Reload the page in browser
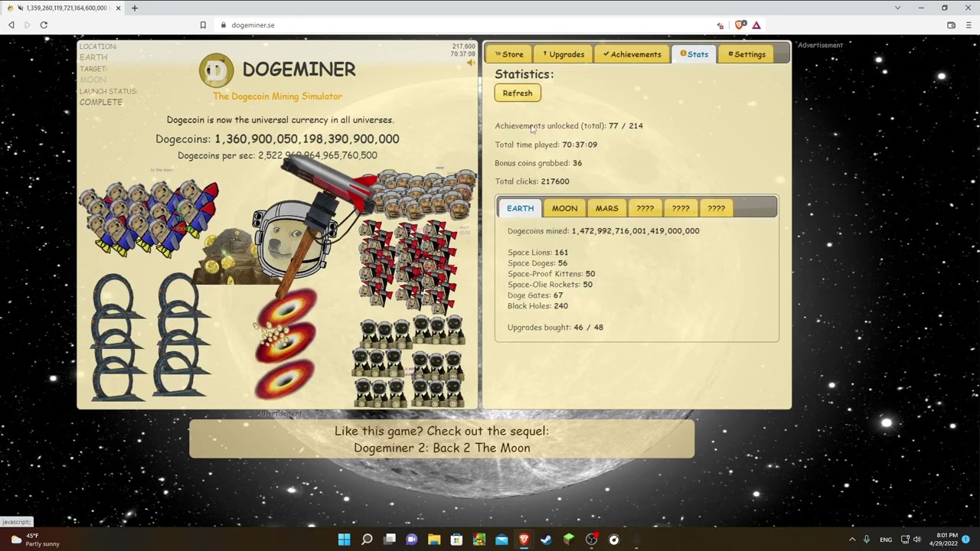 coord(44,24)
